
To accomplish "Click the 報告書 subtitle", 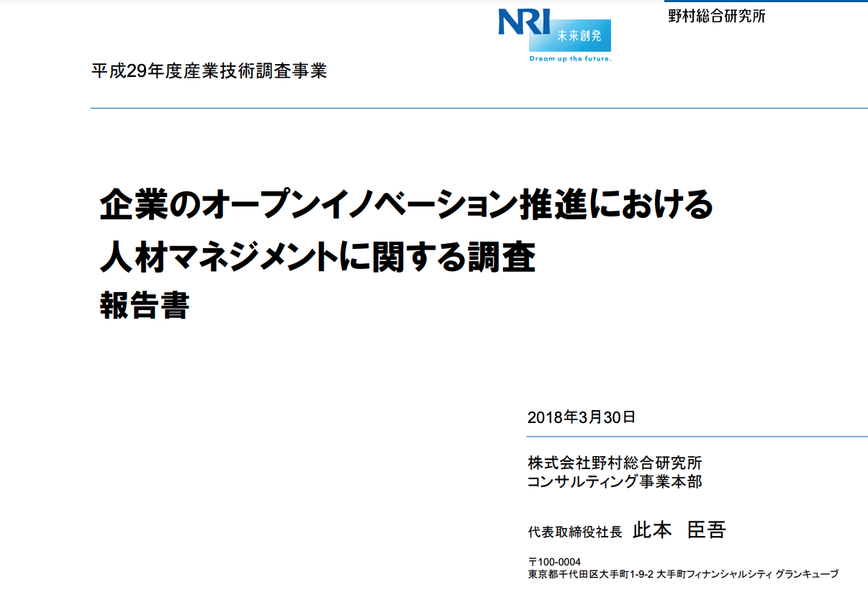I will (x=144, y=306).
